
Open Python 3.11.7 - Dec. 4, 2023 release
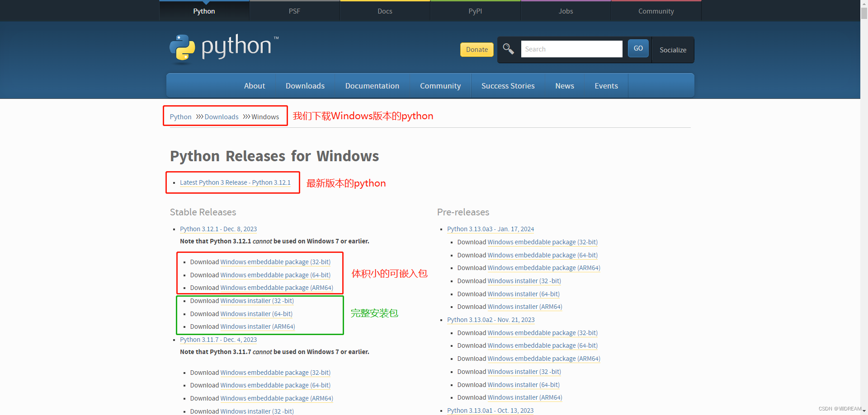click(218, 340)
